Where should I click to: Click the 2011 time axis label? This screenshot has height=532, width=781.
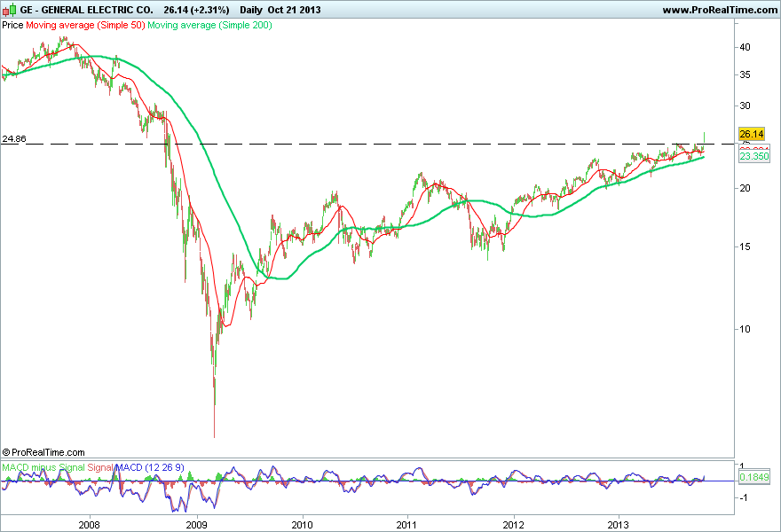click(407, 525)
